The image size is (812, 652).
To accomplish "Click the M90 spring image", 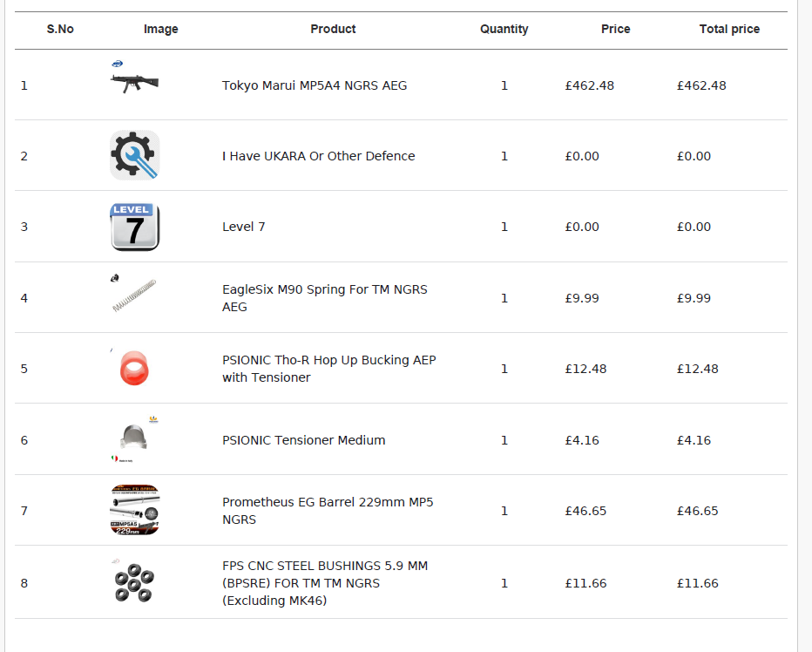I will click(x=135, y=295).
